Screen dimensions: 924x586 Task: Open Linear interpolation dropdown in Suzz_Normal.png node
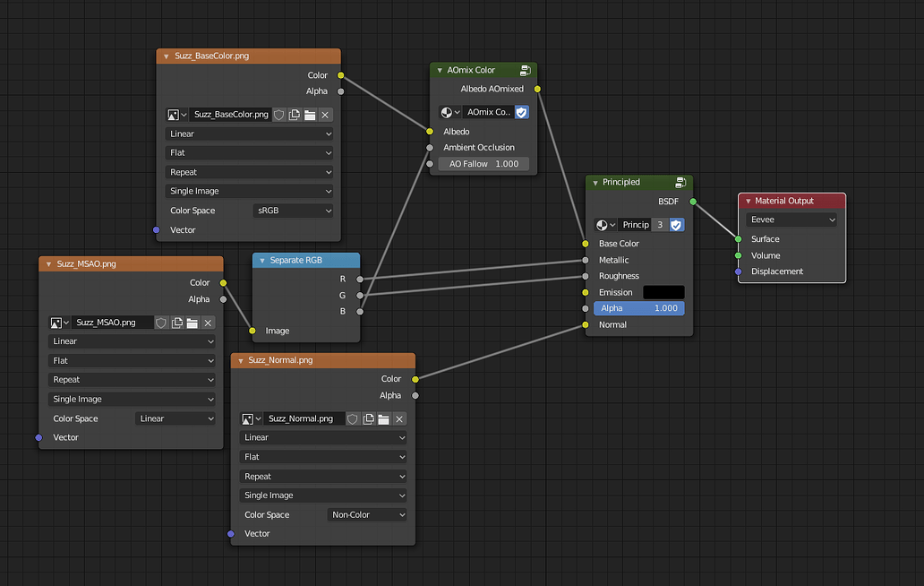tap(323, 437)
